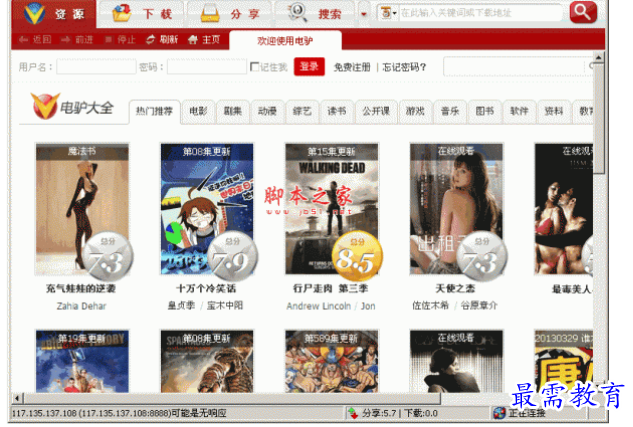Open the 下载 download section

pos(142,14)
